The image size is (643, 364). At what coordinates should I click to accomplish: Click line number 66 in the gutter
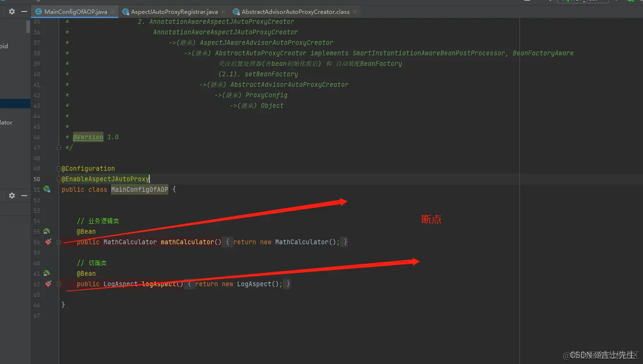[x=37, y=305]
